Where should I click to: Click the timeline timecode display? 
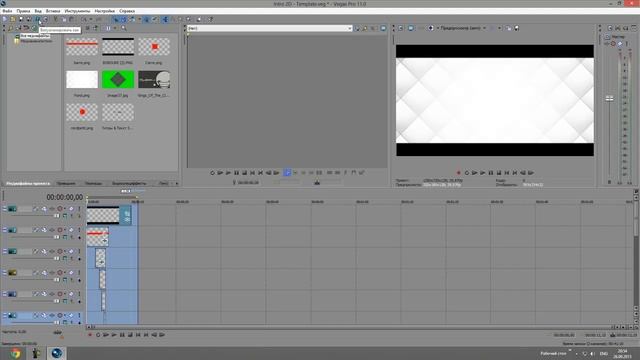[64, 197]
